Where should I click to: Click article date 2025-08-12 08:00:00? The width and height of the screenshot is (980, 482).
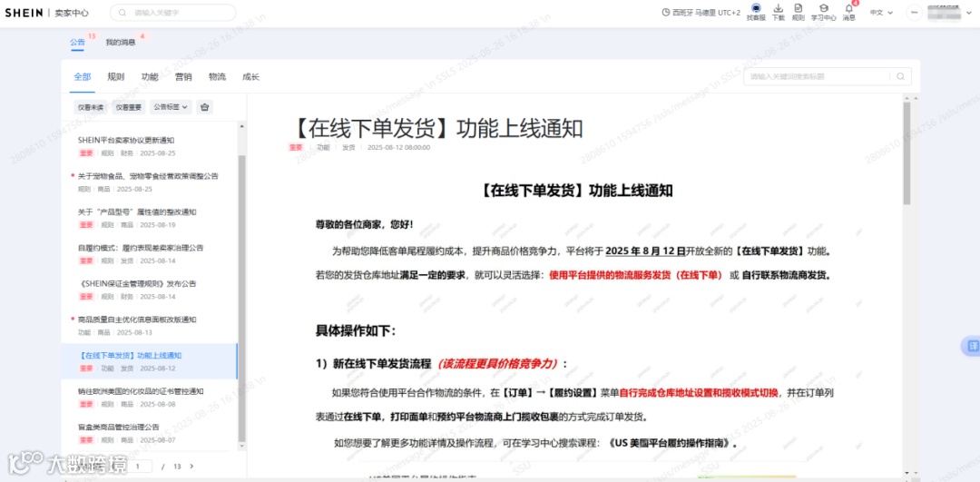(398, 148)
